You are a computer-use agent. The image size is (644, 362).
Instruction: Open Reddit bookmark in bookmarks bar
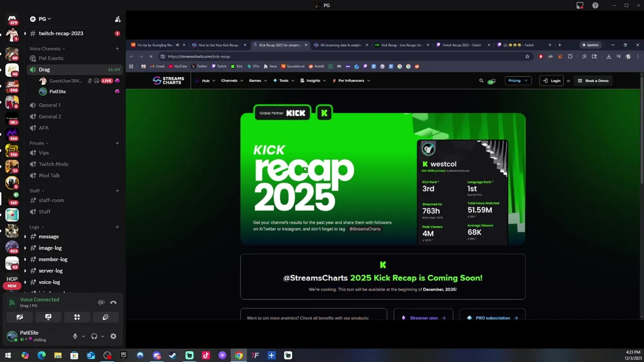point(316,66)
